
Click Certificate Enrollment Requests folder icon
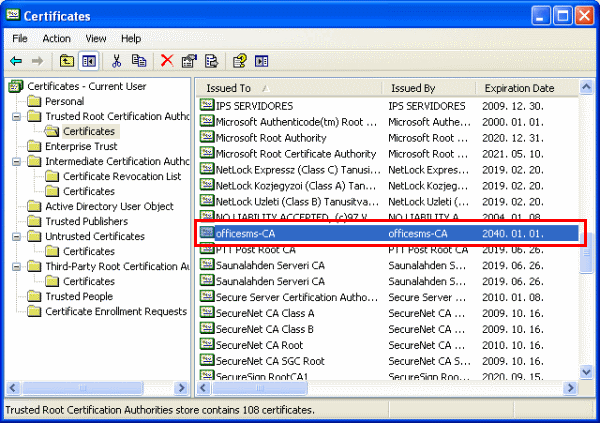[x=34, y=311]
